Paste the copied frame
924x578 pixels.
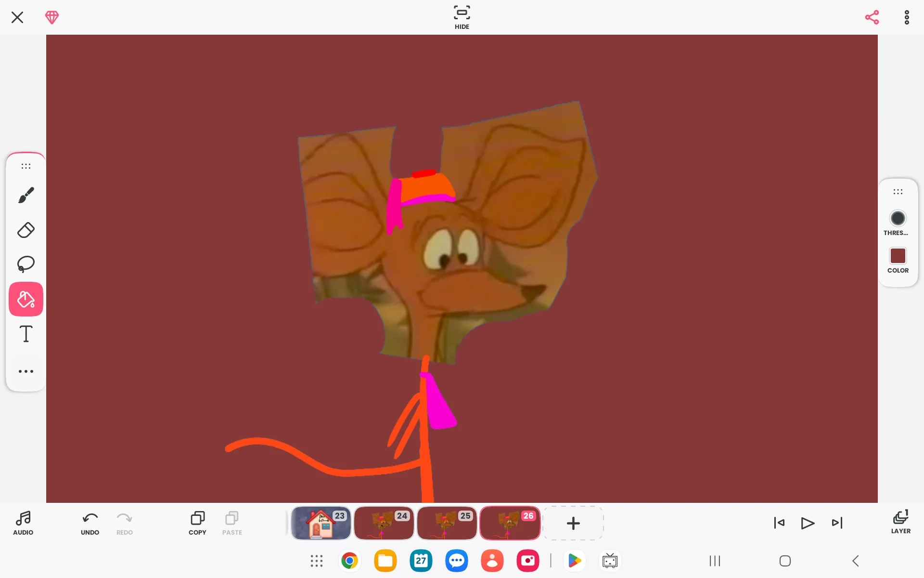[232, 523]
